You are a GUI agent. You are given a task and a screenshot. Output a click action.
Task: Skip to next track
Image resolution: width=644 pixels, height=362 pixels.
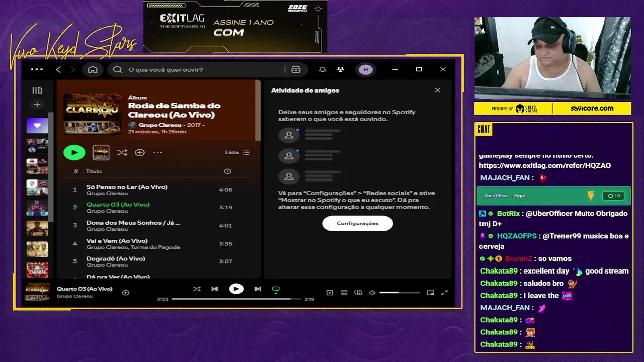click(x=258, y=289)
